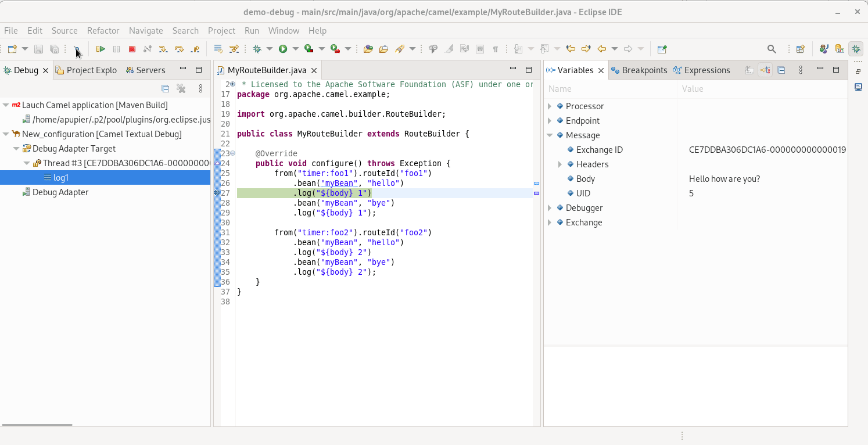Viewport: 868px width, 445px height.
Task: Collapse the Message variable node
Action: [x=550, y=135]
